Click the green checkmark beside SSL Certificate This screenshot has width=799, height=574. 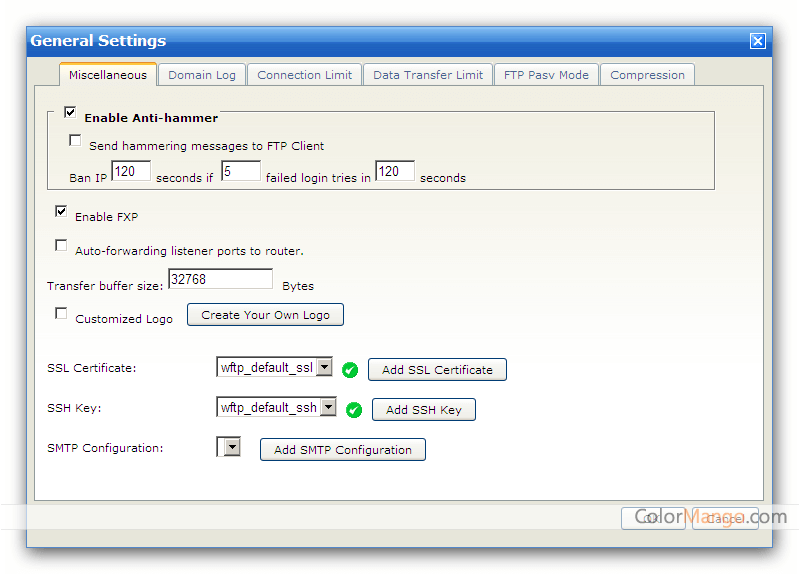[349, 370]
